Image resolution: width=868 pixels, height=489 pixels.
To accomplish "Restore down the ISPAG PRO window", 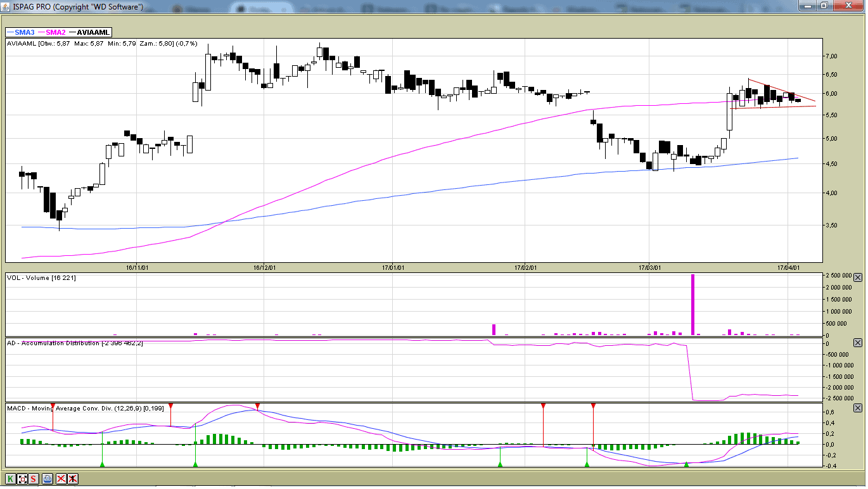I will point(824,6).
